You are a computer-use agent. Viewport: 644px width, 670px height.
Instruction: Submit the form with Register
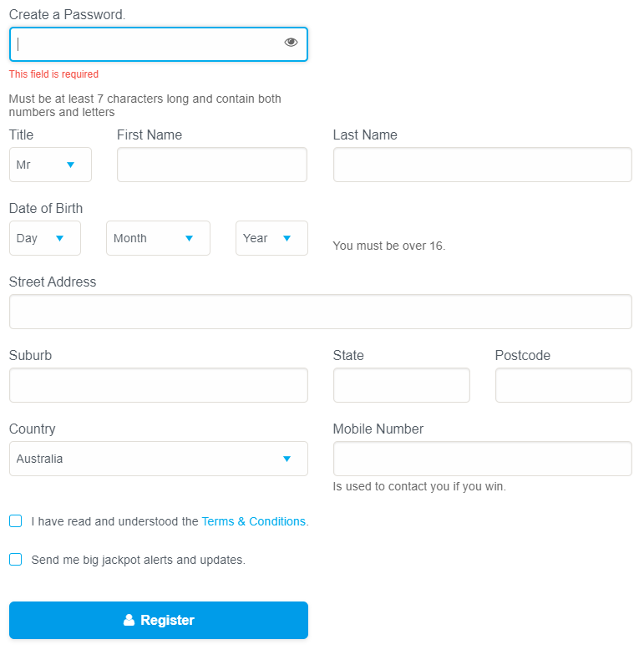coord(159,620)
